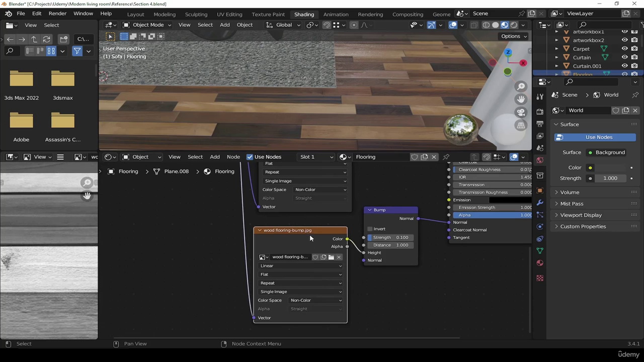Select the tweak tool in the 3D viewport
Viewport: 644px width, 362px height.
(x=110, y=36)
